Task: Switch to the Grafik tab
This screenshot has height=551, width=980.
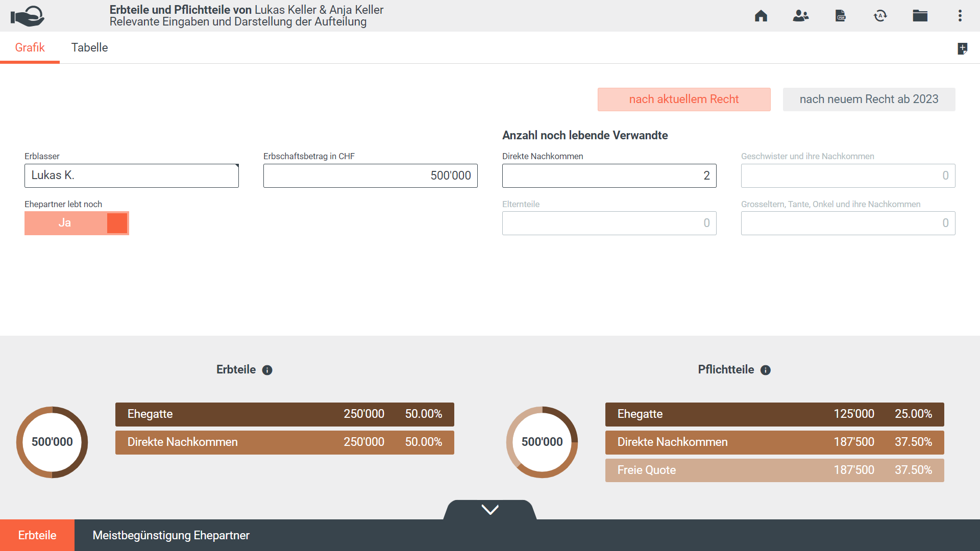Action: point(30,47)
